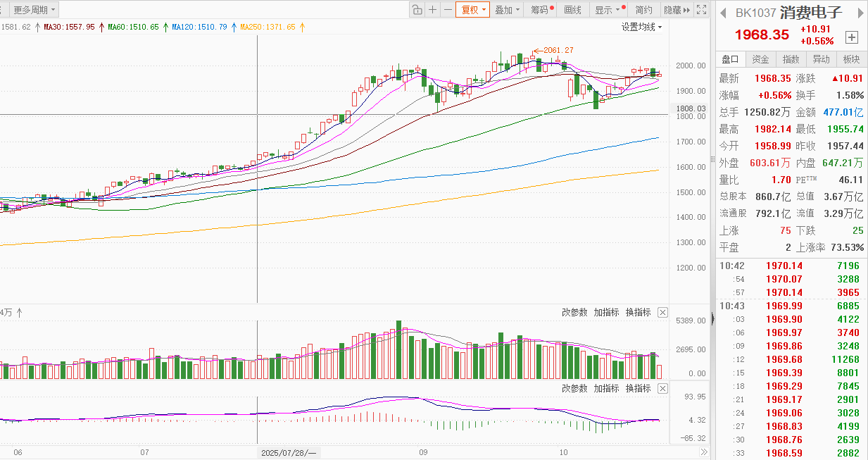Screen dimensions: 868x460
Task: Go to next sector with right arrow
Action: click(859, 13)
